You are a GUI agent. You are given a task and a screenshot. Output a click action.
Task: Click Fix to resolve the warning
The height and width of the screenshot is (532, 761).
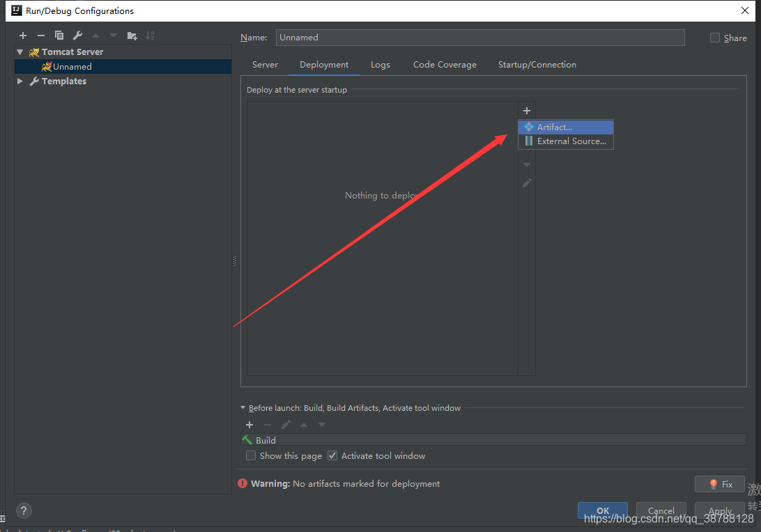pyautogui.click(x=720, y=484)
